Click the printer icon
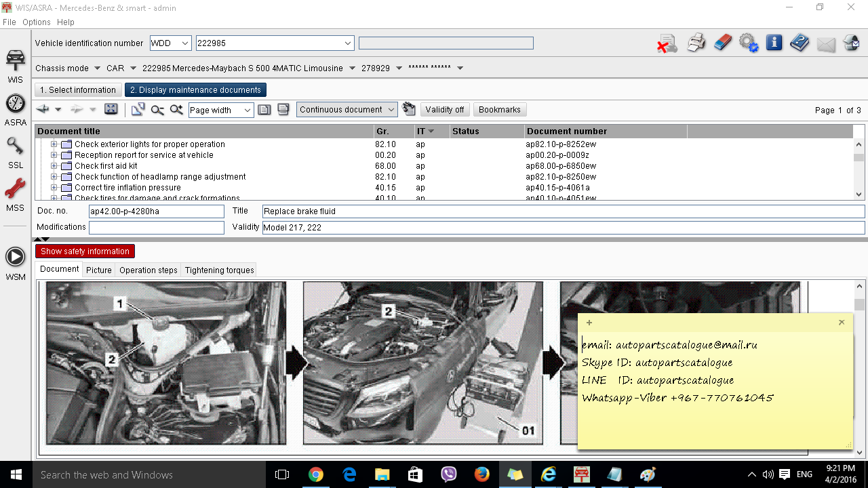The height and width of the screenshot is (488, 868). (696, 43)
